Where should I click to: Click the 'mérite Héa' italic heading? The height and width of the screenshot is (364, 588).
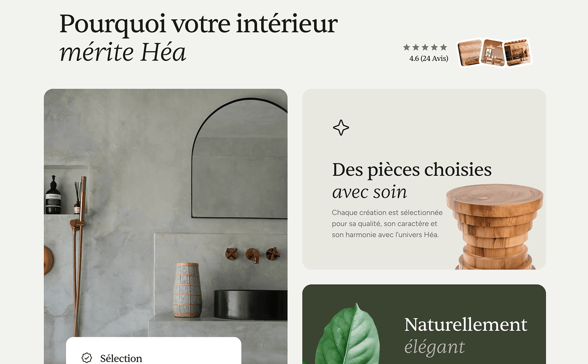123,53
